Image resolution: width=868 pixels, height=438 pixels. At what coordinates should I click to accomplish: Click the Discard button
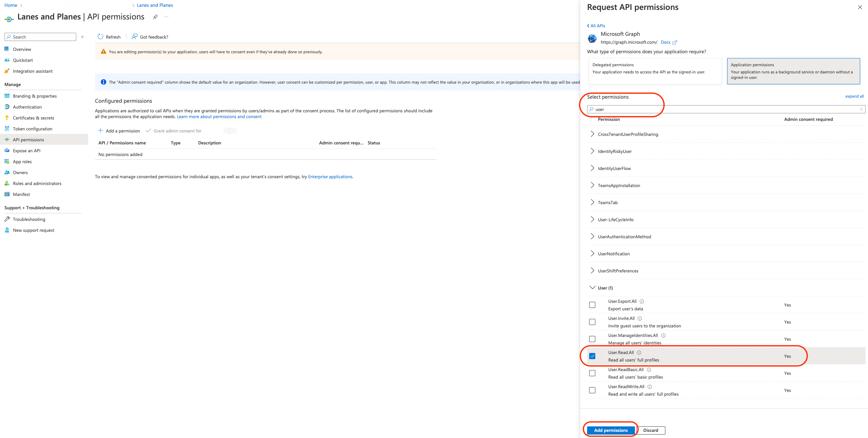pos(651,430)
